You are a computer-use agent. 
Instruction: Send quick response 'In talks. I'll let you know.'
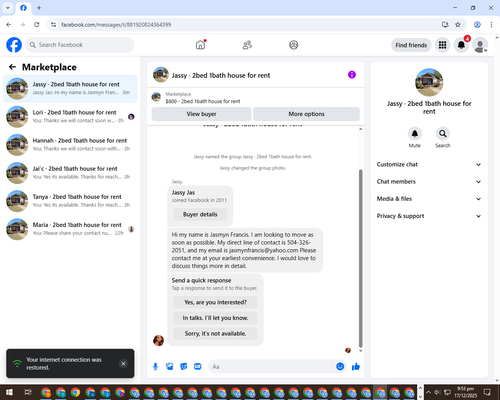[215, 318]
